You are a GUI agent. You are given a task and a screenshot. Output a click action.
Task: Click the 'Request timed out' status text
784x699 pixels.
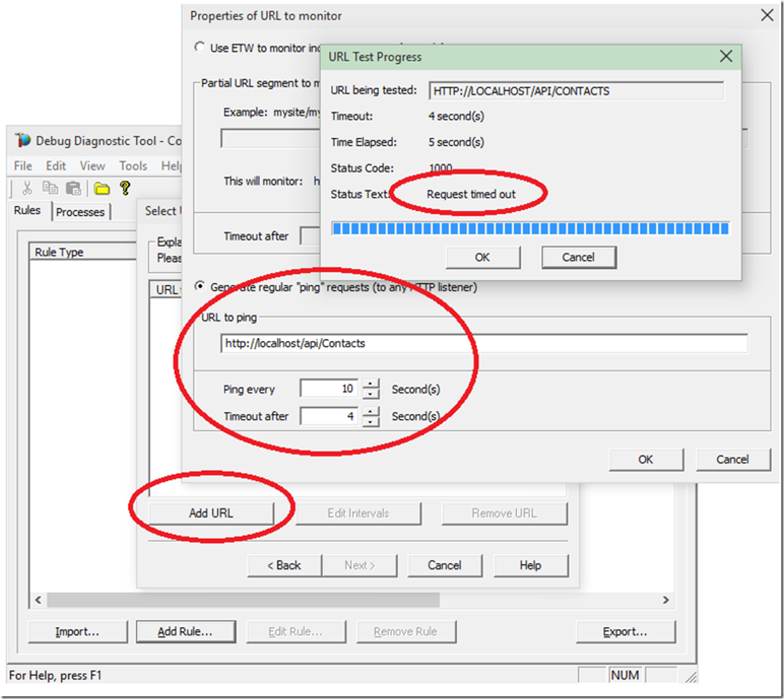(471, 194)
